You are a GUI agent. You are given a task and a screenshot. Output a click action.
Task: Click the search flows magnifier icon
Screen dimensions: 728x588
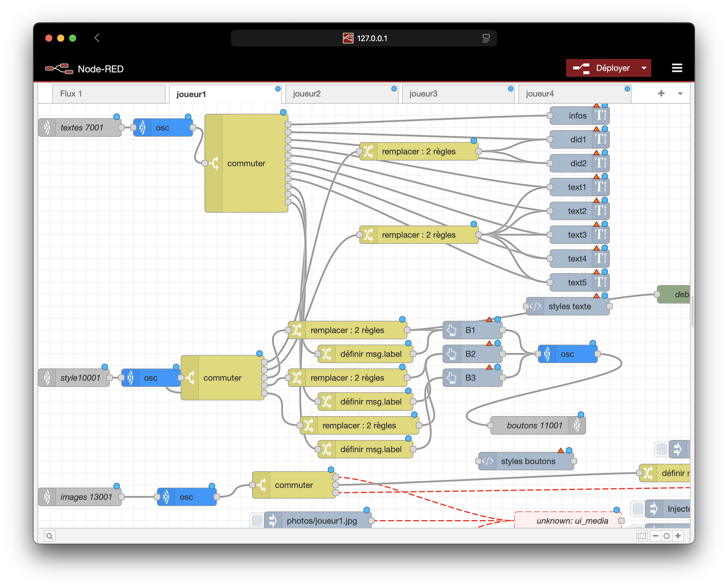click(x=50, y=536)
